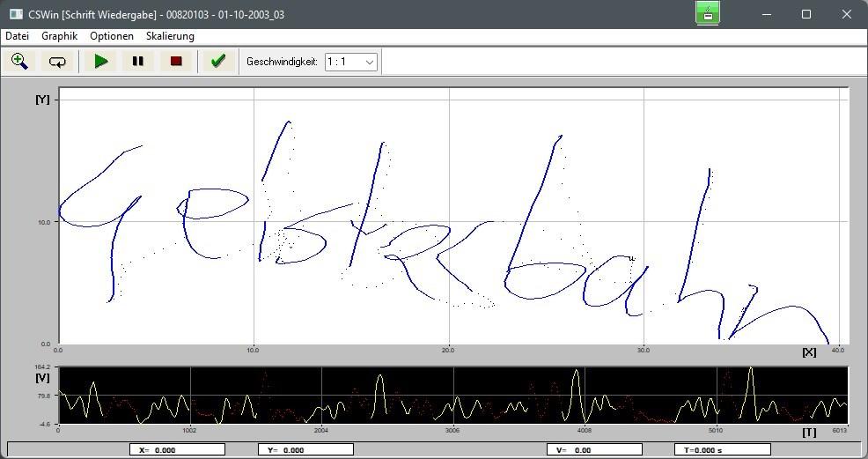Click the 10.0 Y-axis tick label

(43, 222)
